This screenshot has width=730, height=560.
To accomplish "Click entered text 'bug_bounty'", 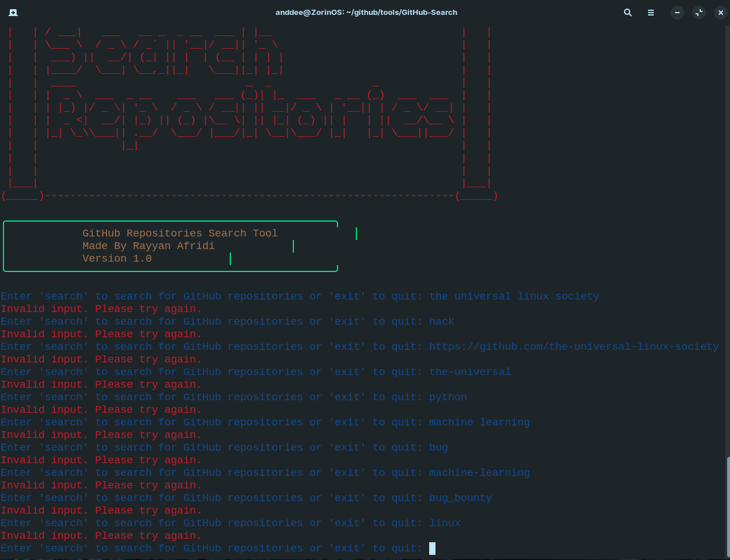I will pos(461,498).
